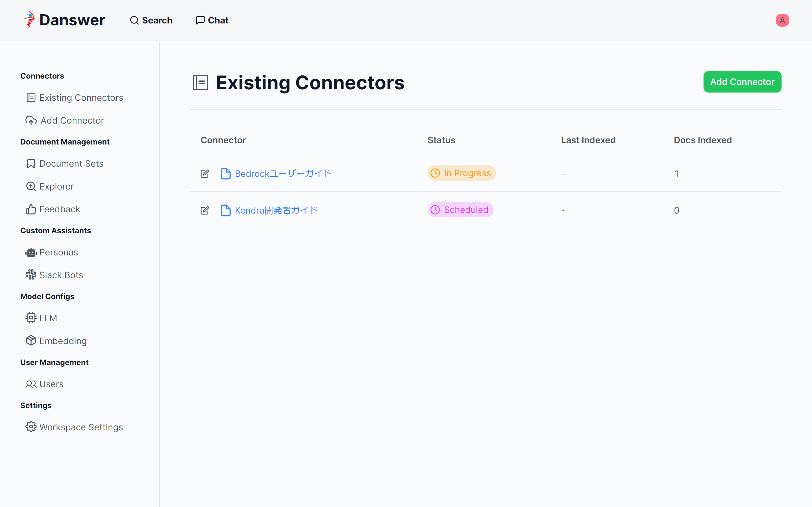The width and height of the screenshot is (812, 507).
Task: Click the Slack icon beside Slack Bots
Action: pos(31,275)
